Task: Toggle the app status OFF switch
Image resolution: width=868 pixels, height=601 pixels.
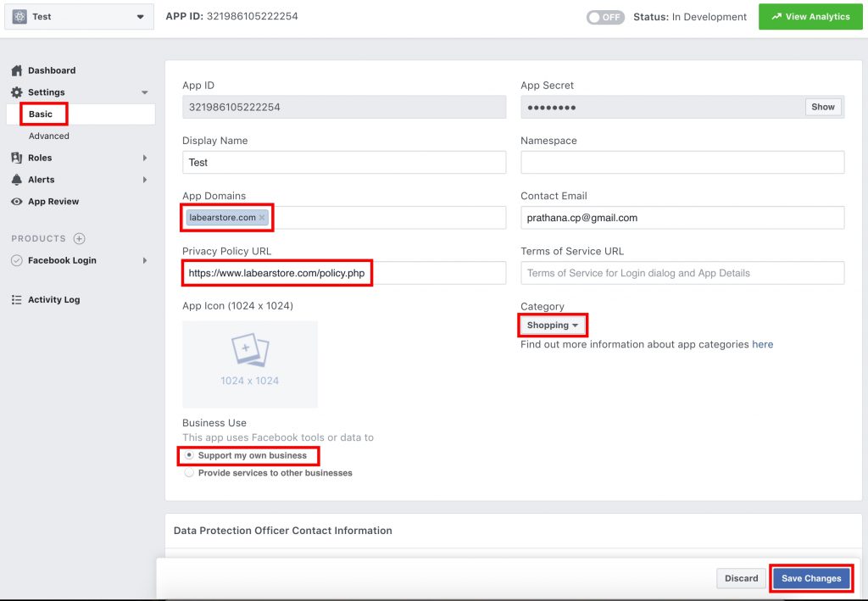Action: click(605, 17)
